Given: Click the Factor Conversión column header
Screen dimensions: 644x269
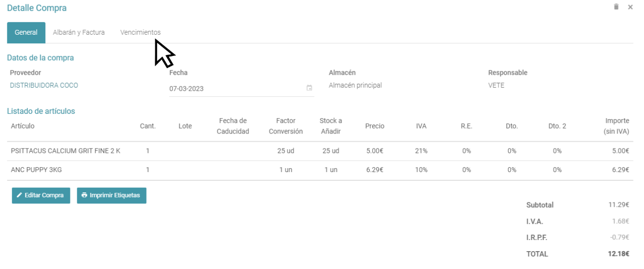Looking at the screenshot, I should 286,126.
